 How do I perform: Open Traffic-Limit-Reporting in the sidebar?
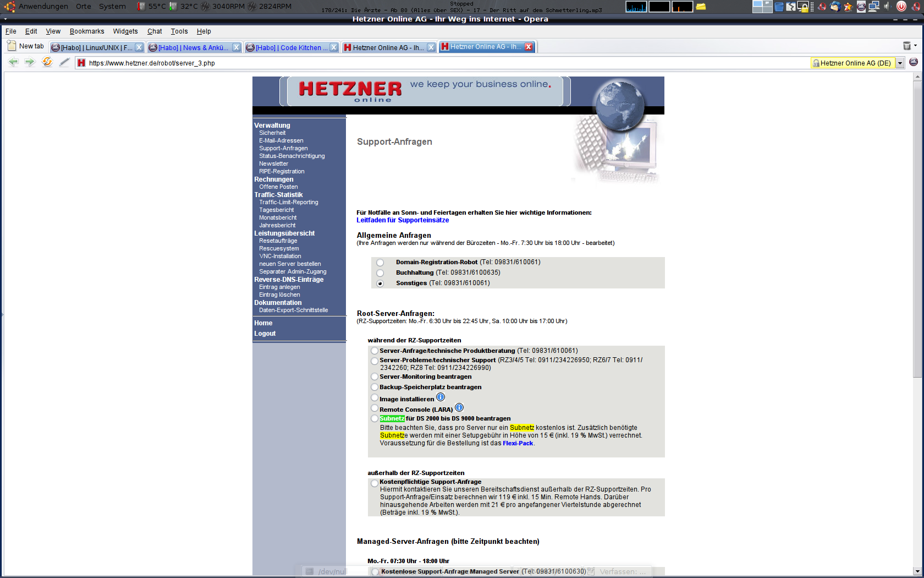tap(288, 203)
